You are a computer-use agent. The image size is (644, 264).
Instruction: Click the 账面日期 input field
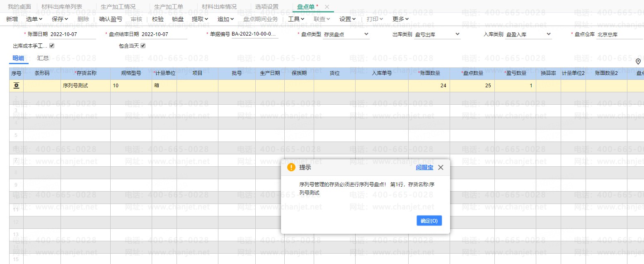pyautogui.click(x=73, y=34)
